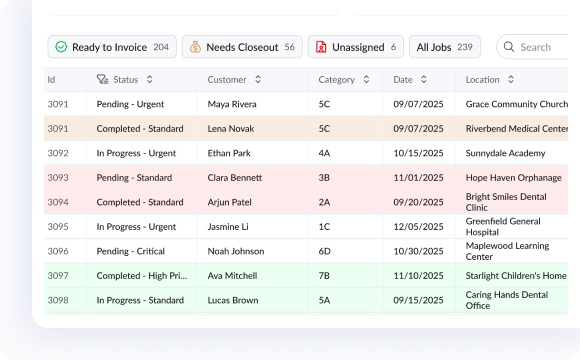Click the date 10/30/2025
Screen dimensions: 580x360
coord(418,251)
